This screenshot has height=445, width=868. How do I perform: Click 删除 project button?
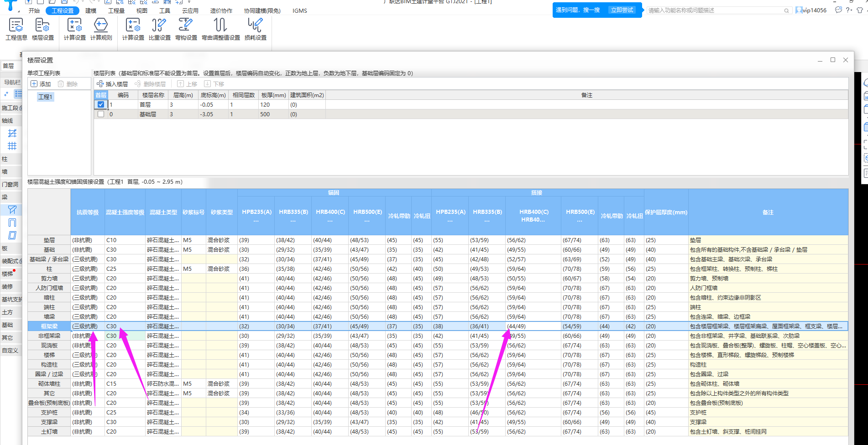(x=68, y=84)
